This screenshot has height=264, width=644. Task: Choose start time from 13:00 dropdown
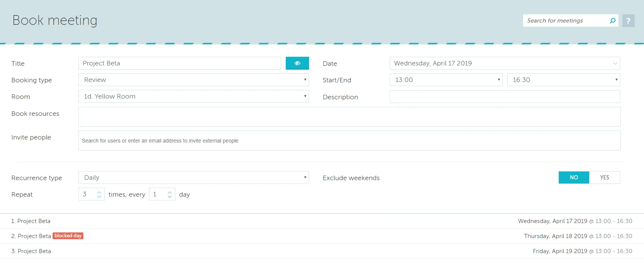pyautogui.click(x=446, y=80)
